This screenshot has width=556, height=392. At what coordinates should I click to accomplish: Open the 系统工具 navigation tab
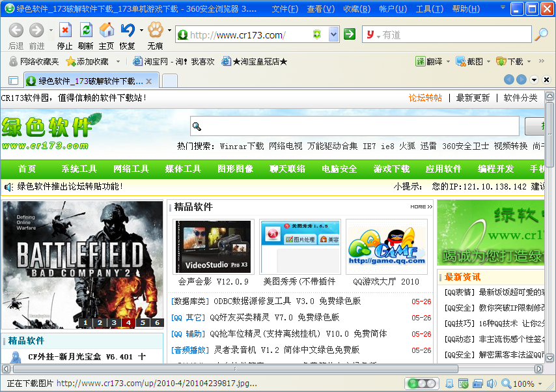point(79,169)
